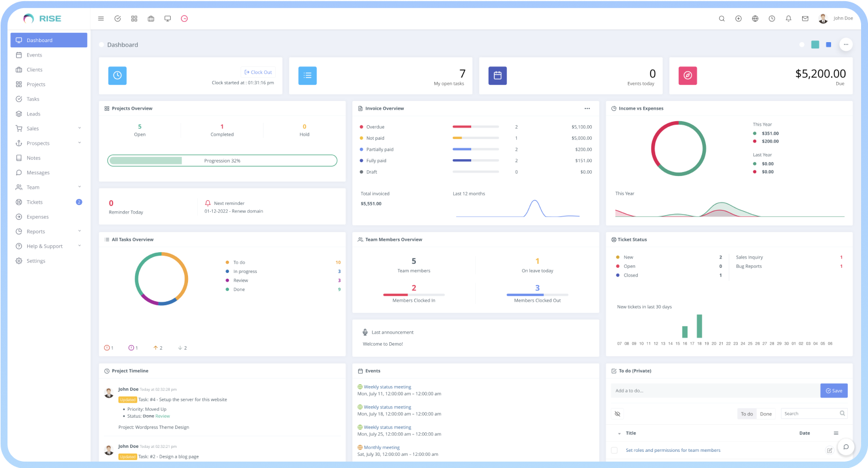Click the quick add plus icon

tap(738, 18)
